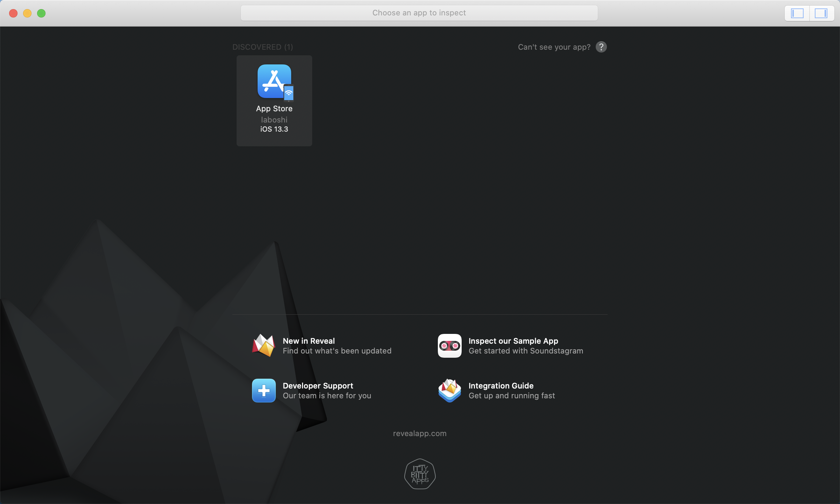Screen dimensions: 840x504
Task: Close the Reveal window
Action: tap(13, 13)
